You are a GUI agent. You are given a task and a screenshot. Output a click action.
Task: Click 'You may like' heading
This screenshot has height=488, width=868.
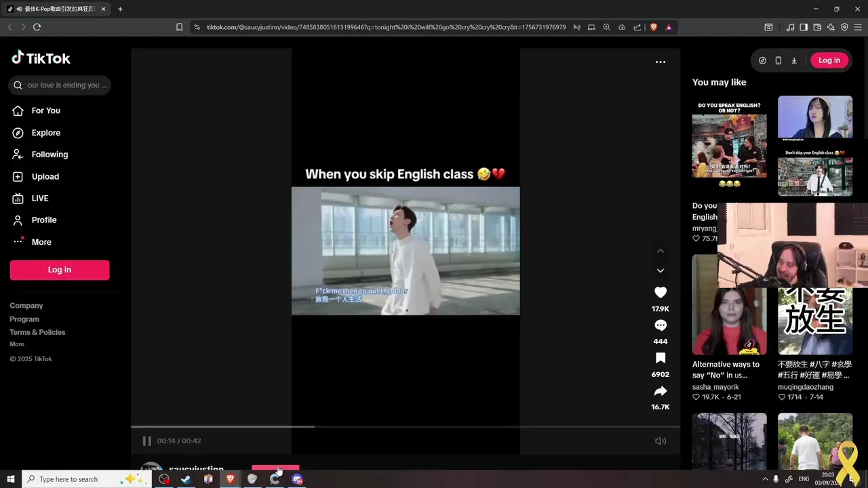coord(719,82)
